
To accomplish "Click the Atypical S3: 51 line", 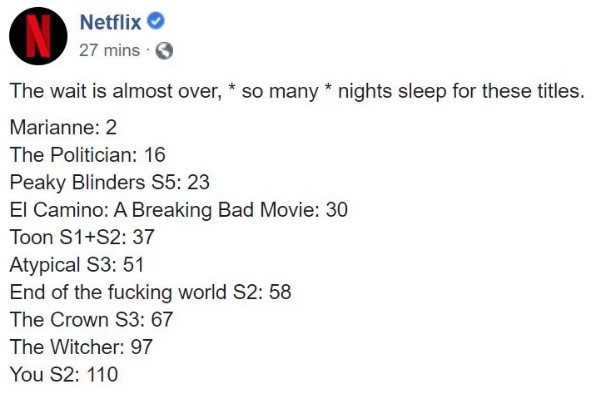I will click(77, 265).
